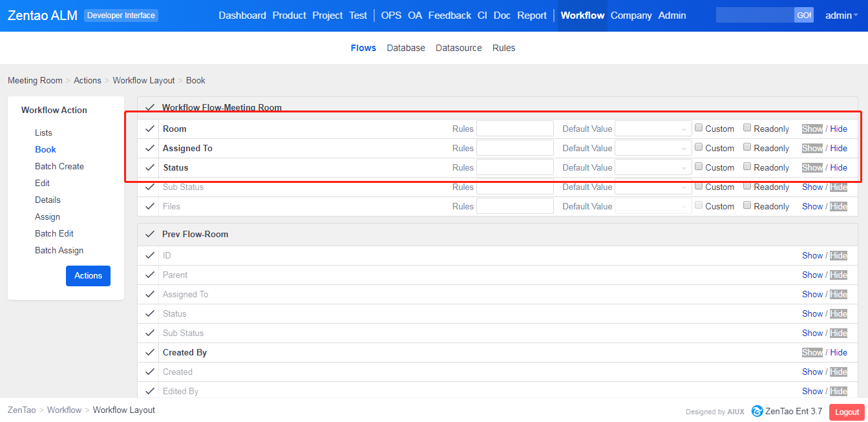Click the checkmark icon beside Assigned To row
868x422 pixels.
pyautogui.click(x=150, y=148)
